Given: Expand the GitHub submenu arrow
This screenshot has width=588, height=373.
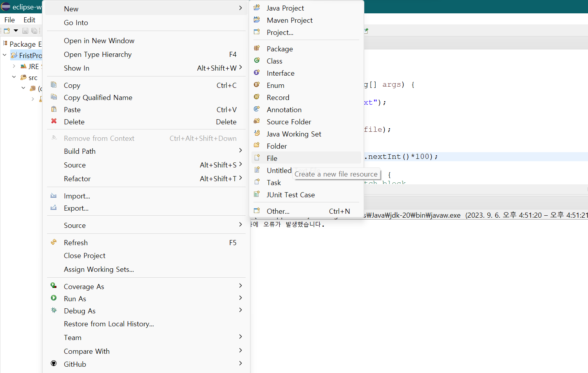Looking at the screenshot, I should pos(241,364).
